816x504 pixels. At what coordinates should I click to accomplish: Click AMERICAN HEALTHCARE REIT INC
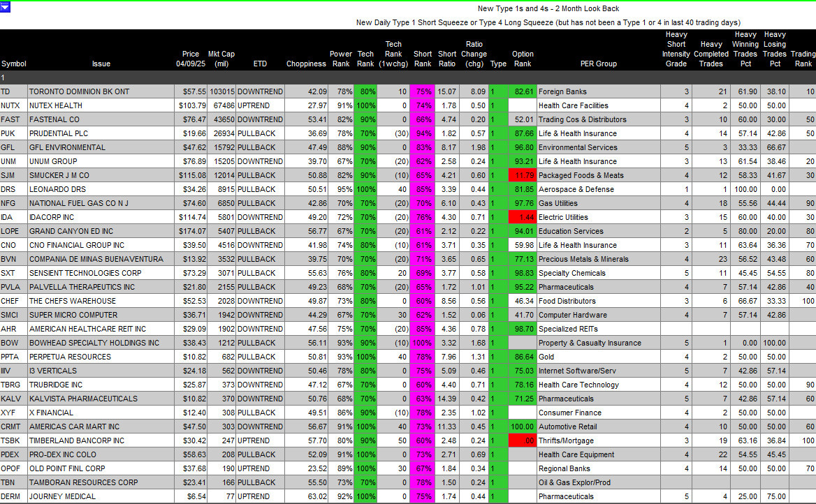tap(87, 329)
